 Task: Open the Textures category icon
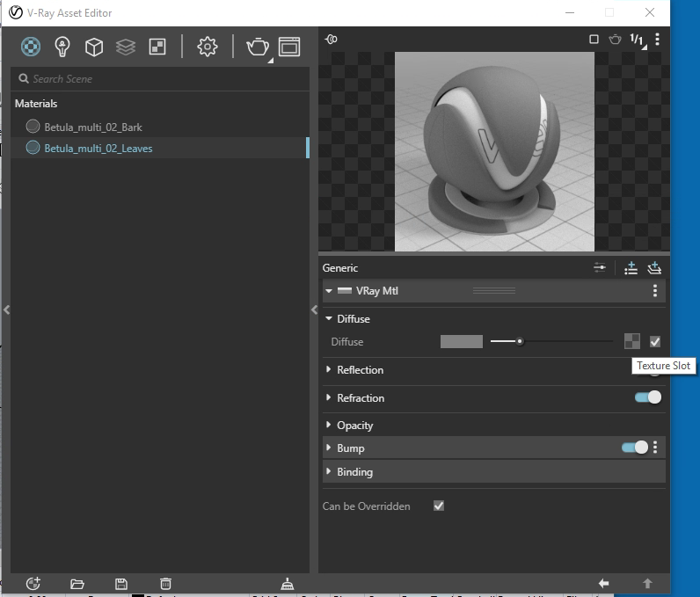[157, 47]
